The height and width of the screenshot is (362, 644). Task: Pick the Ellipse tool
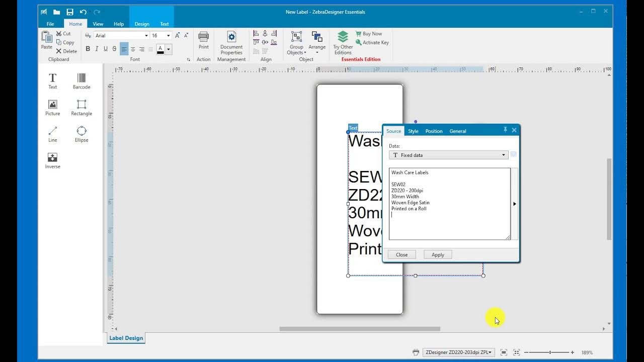click(81, 134)
